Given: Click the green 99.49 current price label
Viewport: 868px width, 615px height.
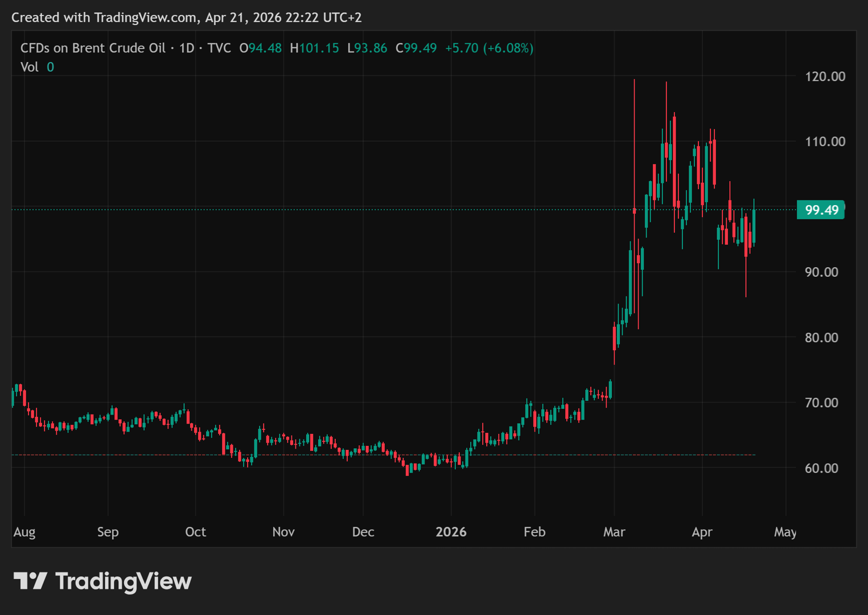Looking at the screenshot, I should pos(821,210).
